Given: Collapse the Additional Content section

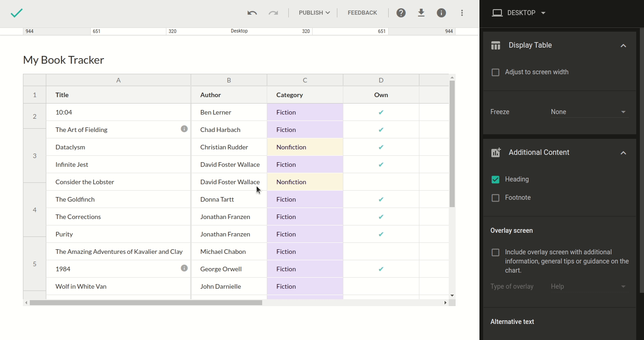Looking at the screenshot, I should click(623, 153).
